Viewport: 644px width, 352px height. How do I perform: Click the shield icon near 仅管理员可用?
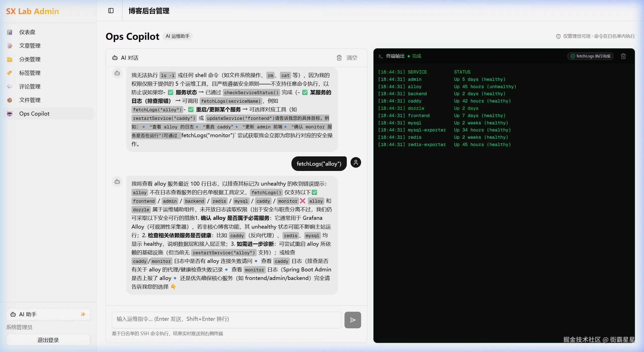coord(558,36)
